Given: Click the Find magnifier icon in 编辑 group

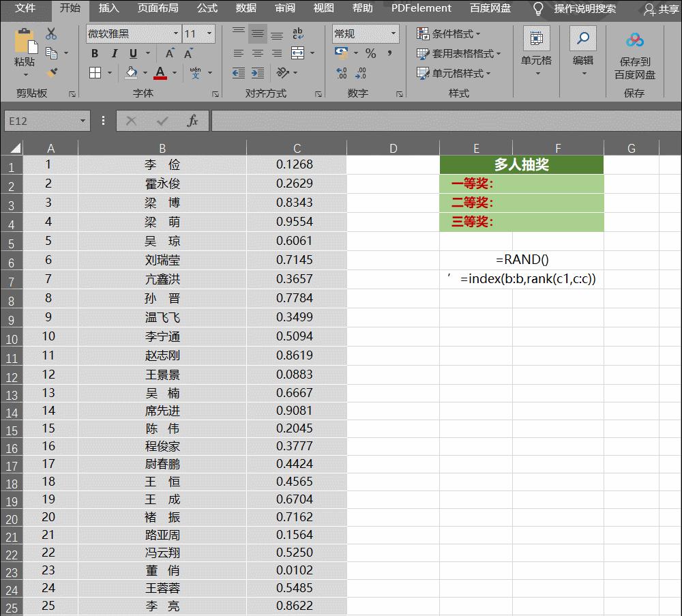Looking at the screenshot, I should [x=583, y=38].
